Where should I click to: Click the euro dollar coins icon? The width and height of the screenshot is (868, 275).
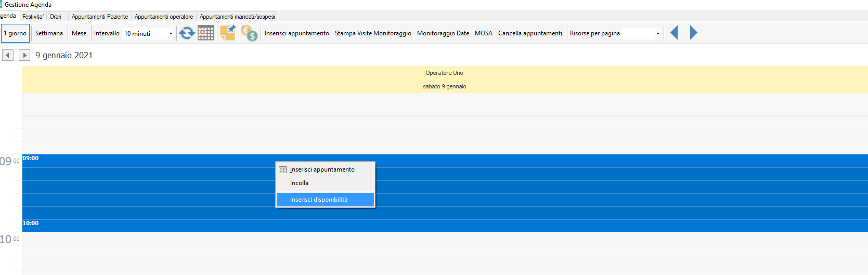click(250, 33)
